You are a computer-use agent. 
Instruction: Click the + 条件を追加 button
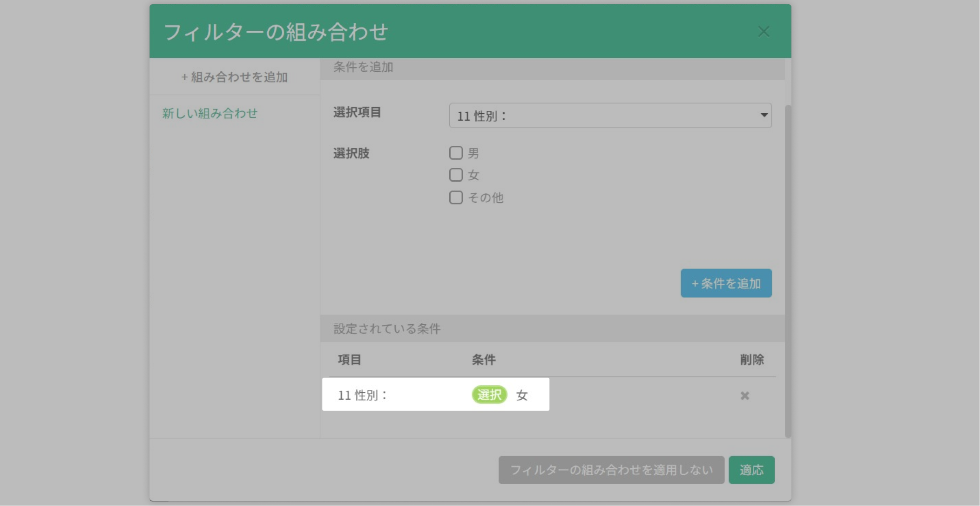tap(726, 283)
